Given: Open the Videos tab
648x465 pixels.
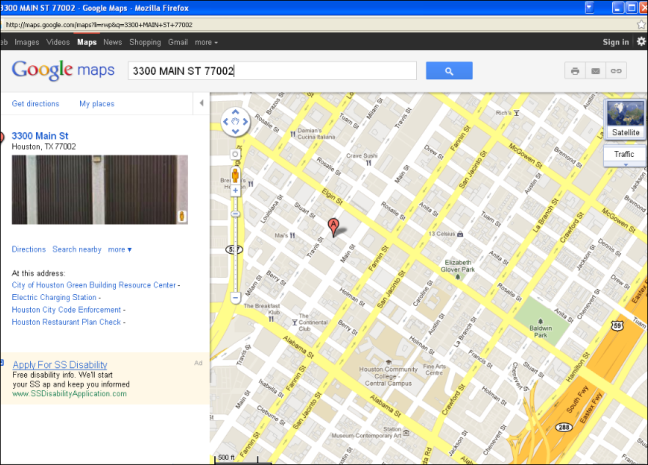Looking at the screenshot, I should pyautogui.click(x=58, y=42).
